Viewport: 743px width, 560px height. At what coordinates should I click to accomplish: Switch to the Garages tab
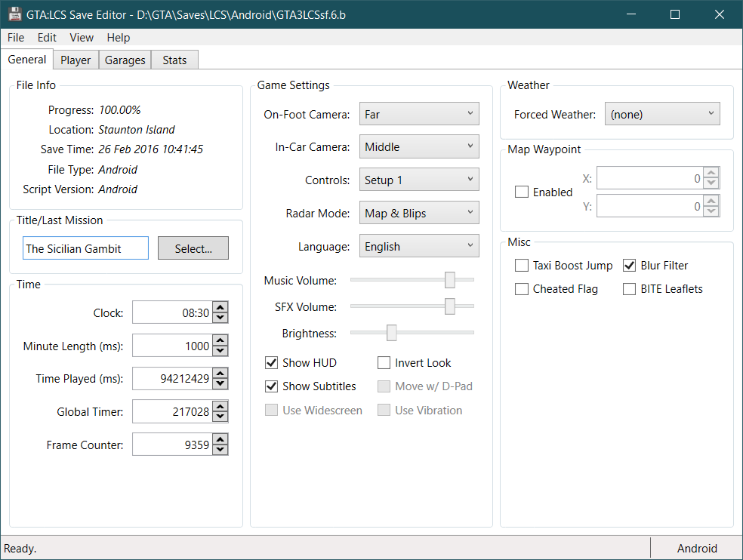[x=125, y=60]
